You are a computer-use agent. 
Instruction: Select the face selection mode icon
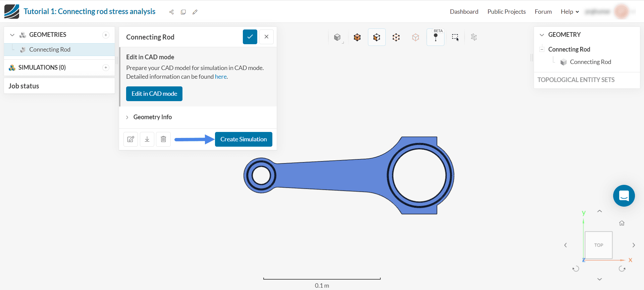377,37
